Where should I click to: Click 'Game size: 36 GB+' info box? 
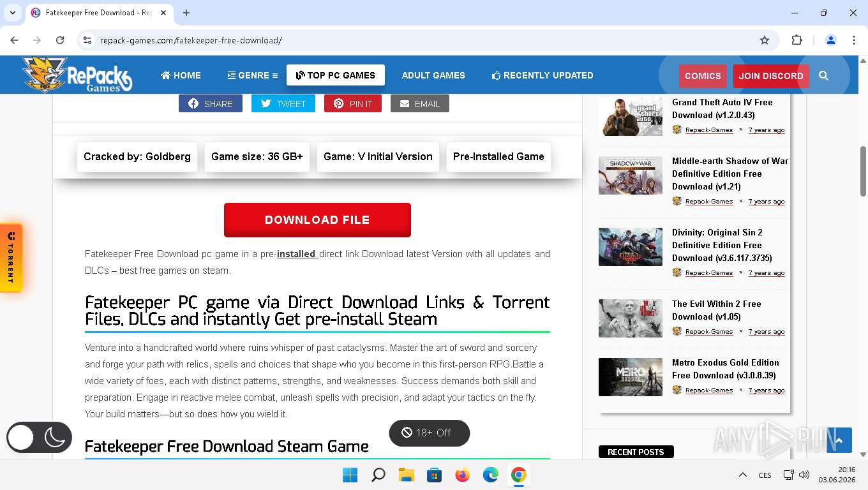pyautogui.click(x=257, y=156)
